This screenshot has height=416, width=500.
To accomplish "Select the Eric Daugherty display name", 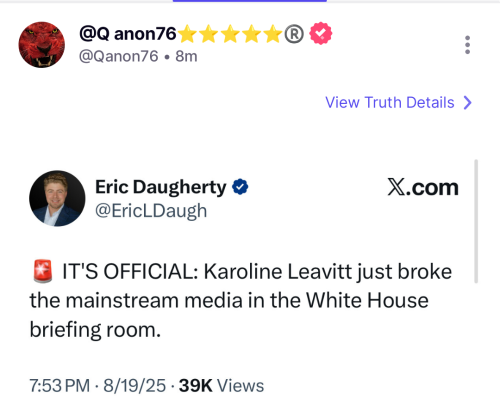I will point(161,187).
